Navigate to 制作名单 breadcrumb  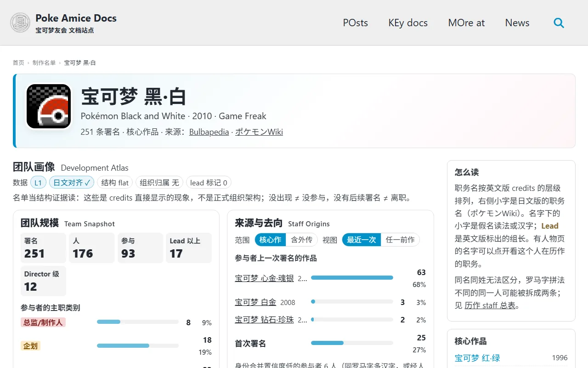click(44, 63)
